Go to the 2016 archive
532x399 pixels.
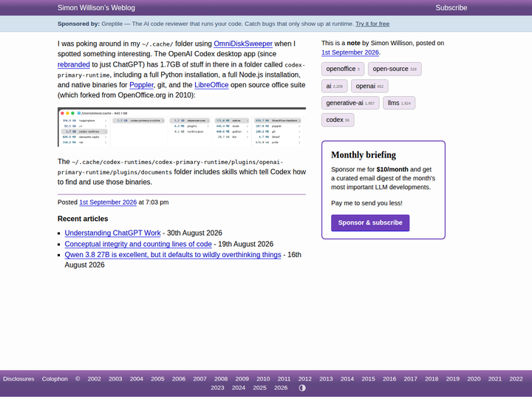point(389,379)
